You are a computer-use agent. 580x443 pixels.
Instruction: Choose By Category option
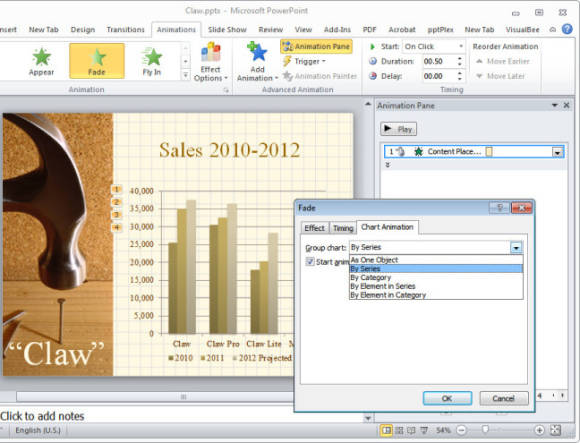pyautogui.click(x=436, y=278)
